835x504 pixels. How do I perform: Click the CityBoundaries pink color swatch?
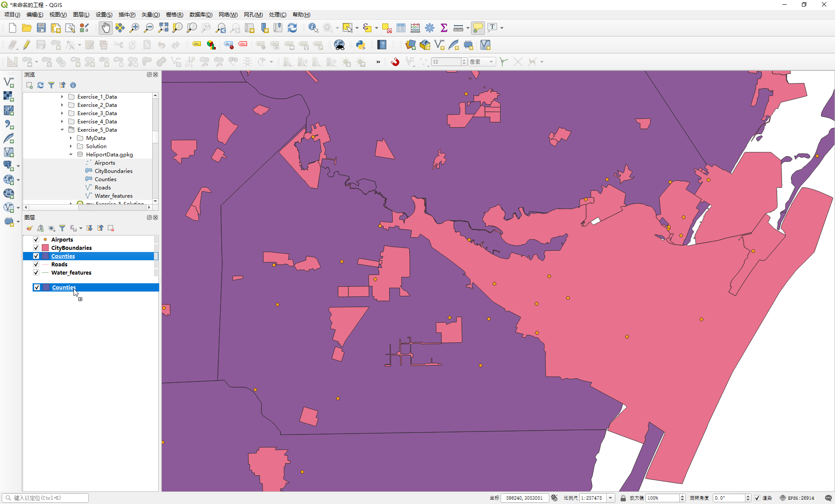click(45, 248)
